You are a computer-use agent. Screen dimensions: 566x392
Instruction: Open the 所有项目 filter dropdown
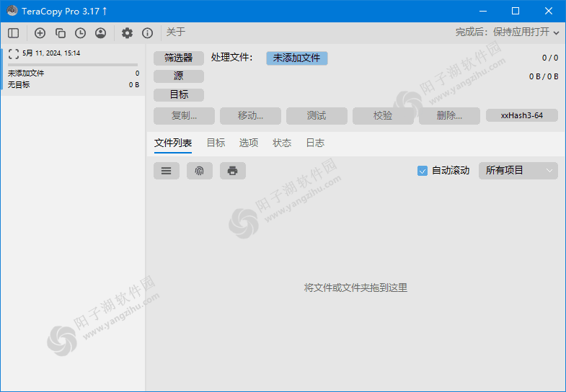[x=518, y=171]
